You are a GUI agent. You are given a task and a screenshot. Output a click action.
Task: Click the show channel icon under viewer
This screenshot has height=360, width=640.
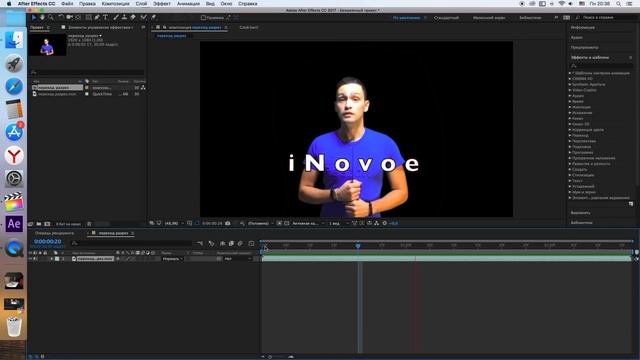[x=242, y=223]
